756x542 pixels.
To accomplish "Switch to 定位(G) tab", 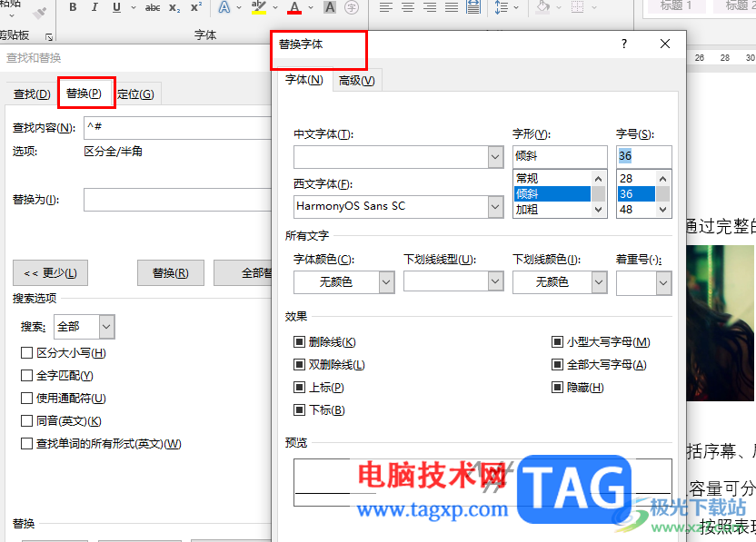I will (x=135, y=94).
